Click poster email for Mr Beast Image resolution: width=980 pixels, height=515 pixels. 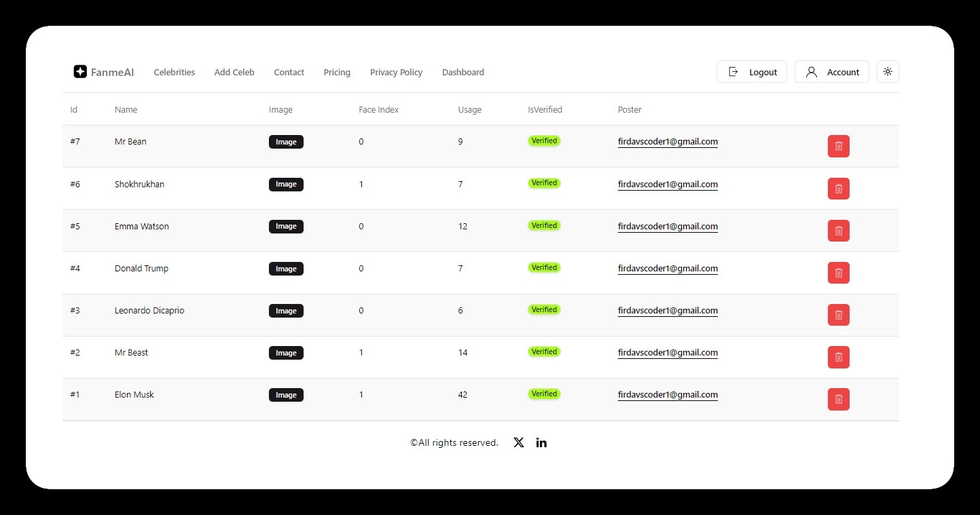point(668,352)
